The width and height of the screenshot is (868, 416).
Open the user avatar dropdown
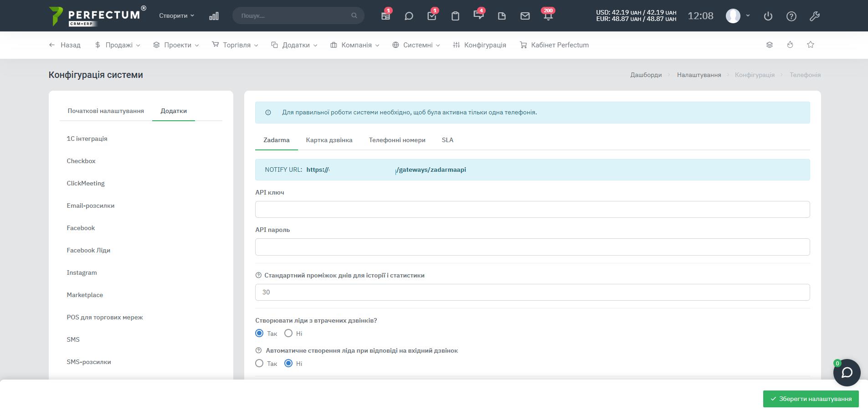coord(738,15)
